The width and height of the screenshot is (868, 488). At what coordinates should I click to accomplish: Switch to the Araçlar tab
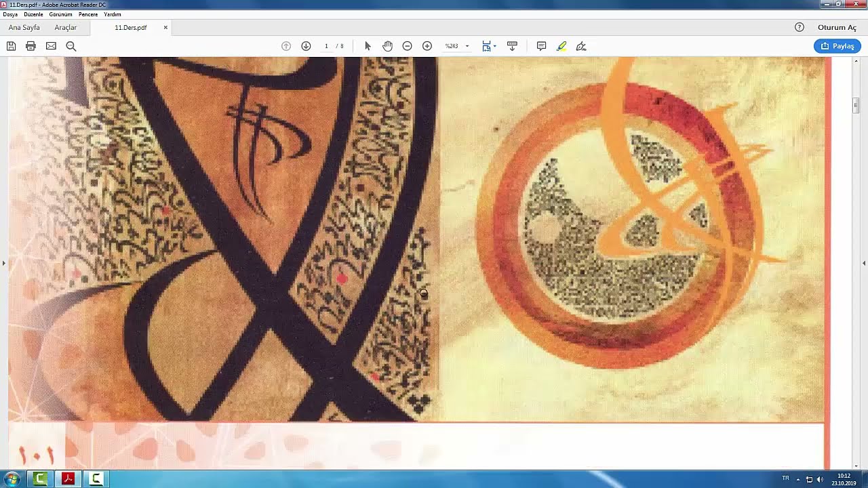point(66,28)
